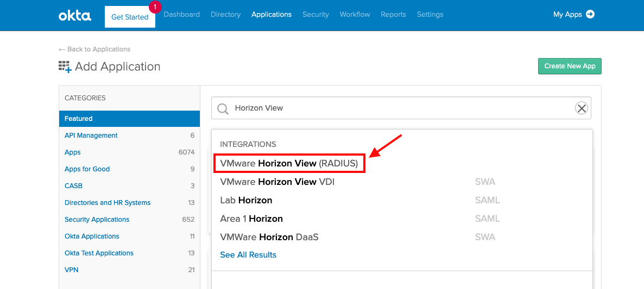
Task: Click SAML label for Area 1 Horizon
Action: (487, 219)
